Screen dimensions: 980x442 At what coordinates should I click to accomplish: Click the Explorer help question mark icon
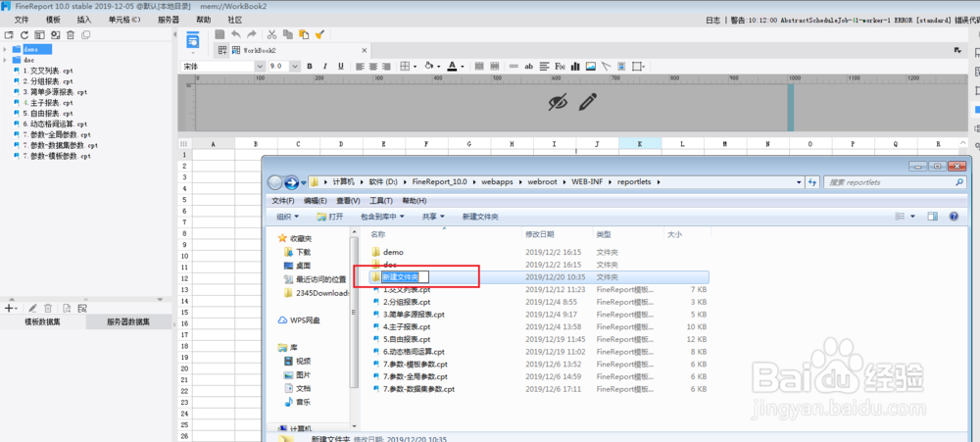[x=954, y=217]
